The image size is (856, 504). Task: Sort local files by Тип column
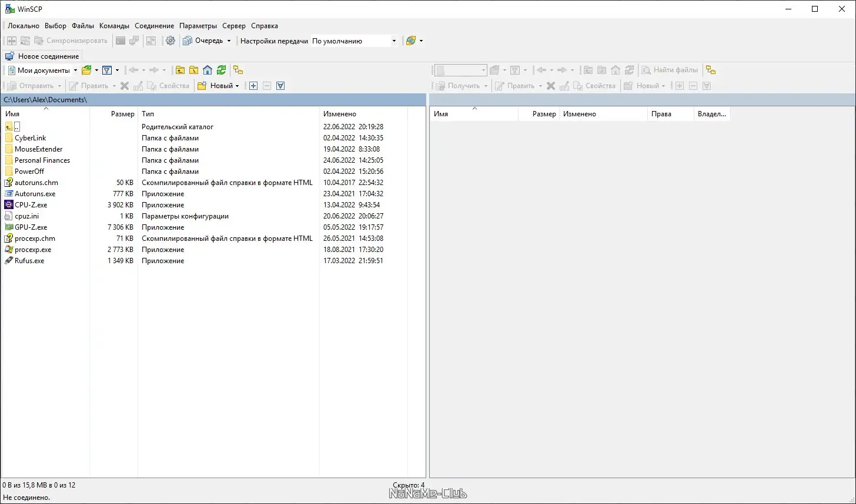229,114
